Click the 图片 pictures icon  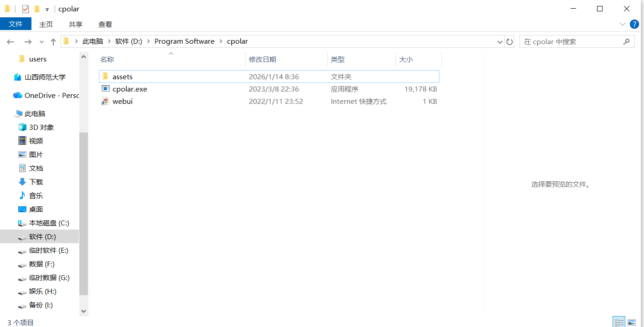pos(22,154)
